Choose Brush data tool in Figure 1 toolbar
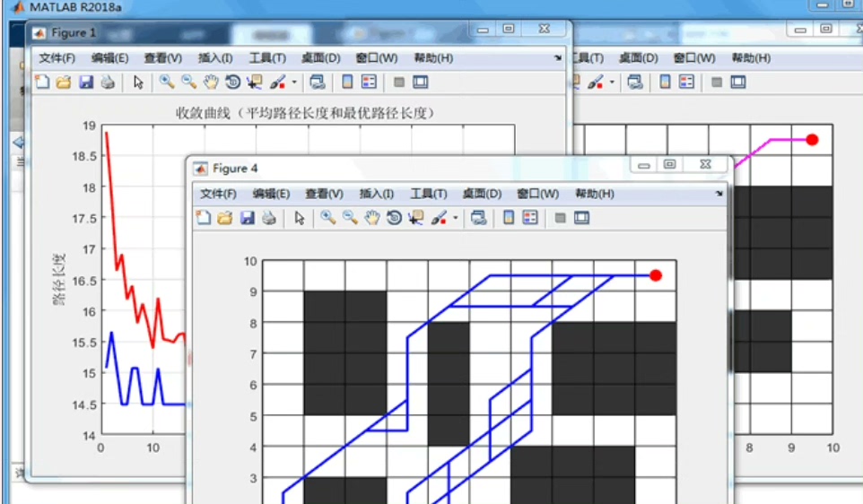The width and height of the screenshot is (863, 504). pos(278,82)
